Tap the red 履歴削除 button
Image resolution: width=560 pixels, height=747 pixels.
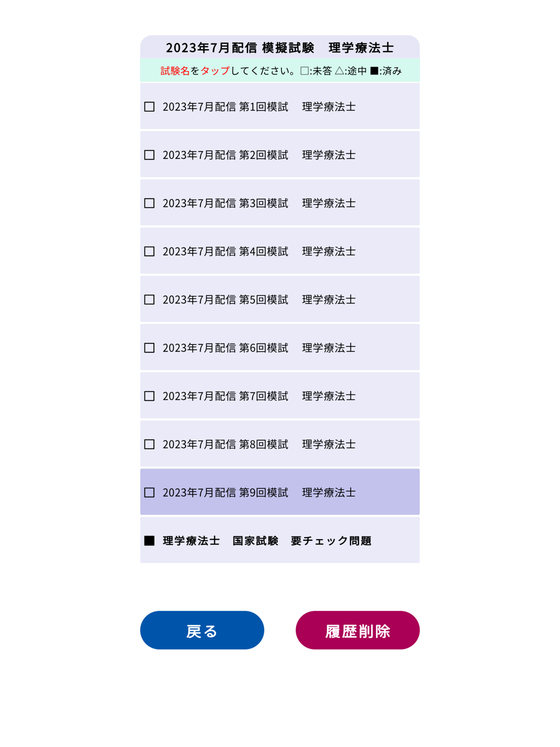point(358,630)
